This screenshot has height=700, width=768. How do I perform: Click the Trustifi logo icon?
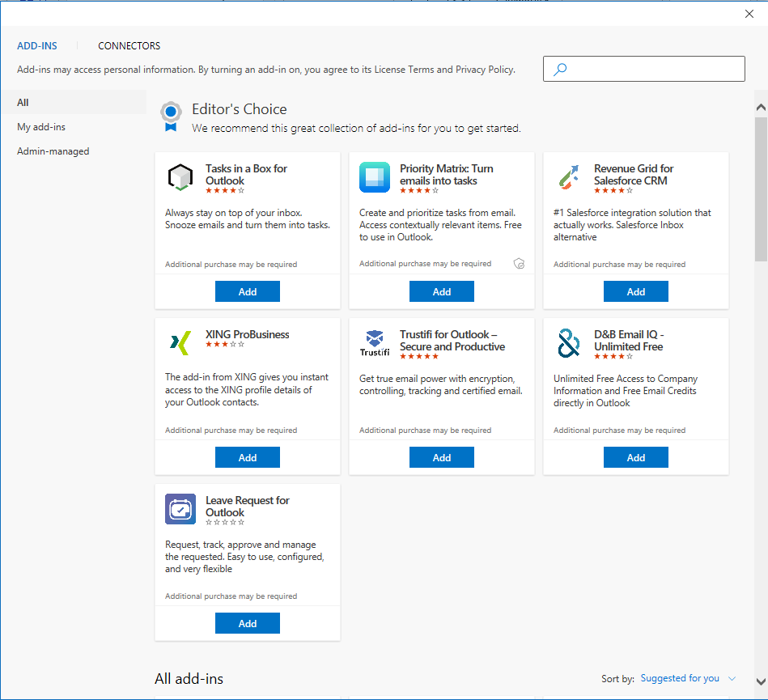click(375, 343)
